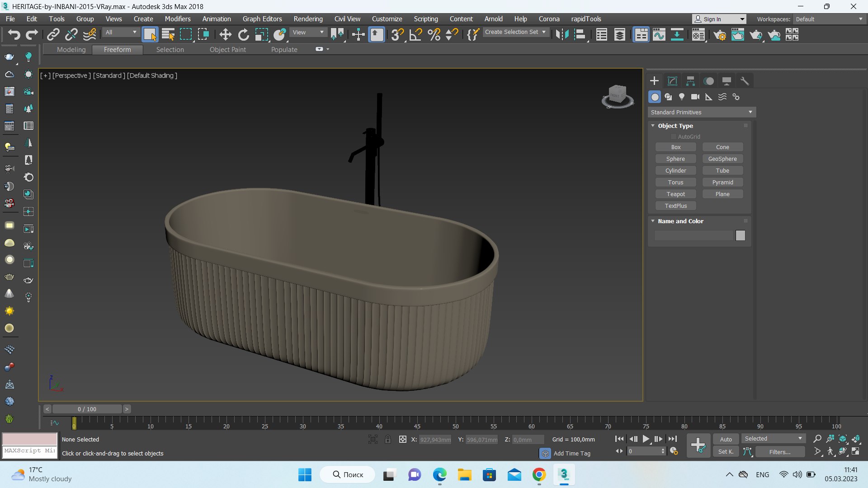Select the Cameras category icon
The image size is (868, 488).
pyautogui.click(x=695, y=97)
